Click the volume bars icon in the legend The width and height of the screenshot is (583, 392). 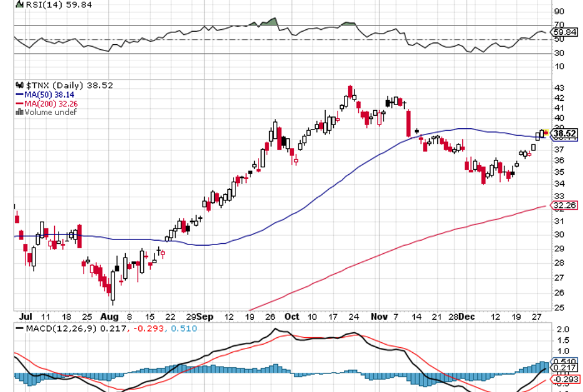click(19, 113)
